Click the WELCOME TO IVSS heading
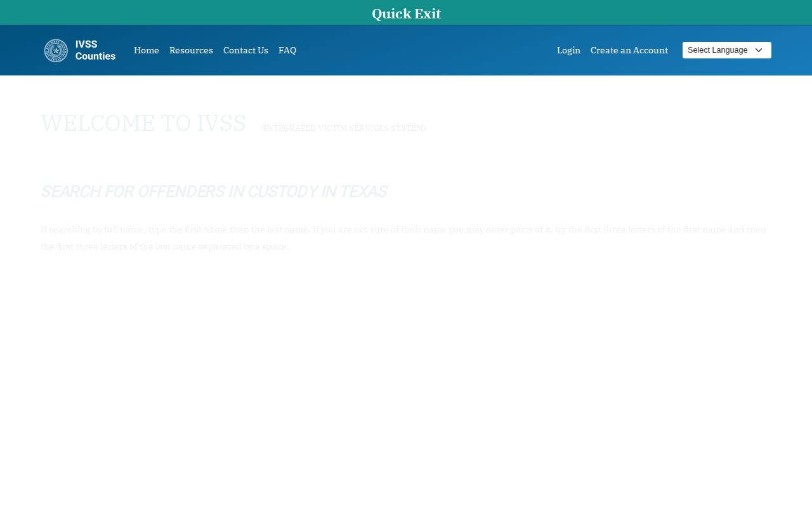This screenshot has height=508, width=812. 143,123
